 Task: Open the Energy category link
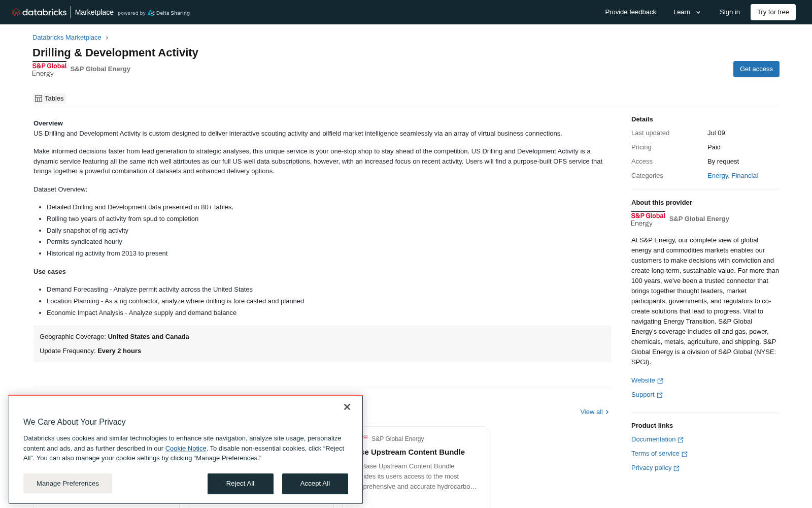tap(718, 176)
